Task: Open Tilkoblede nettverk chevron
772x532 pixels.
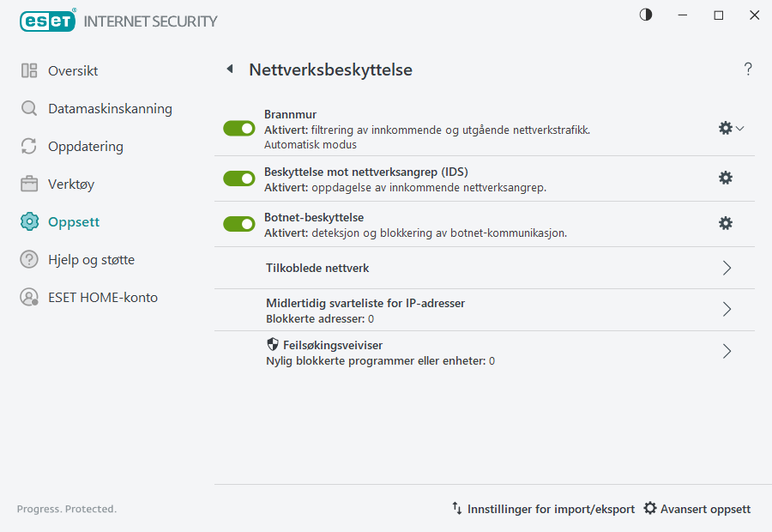Action: tap(727, 268)
